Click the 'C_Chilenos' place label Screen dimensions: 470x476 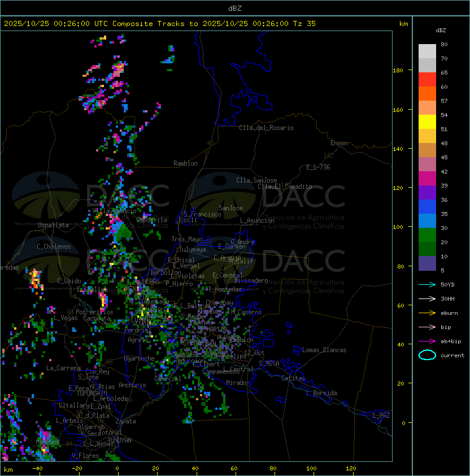tap(54, 246)
